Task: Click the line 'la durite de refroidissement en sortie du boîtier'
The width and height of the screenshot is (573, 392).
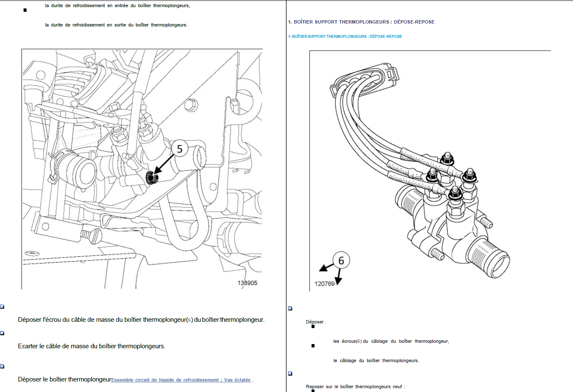Action: 116,25
